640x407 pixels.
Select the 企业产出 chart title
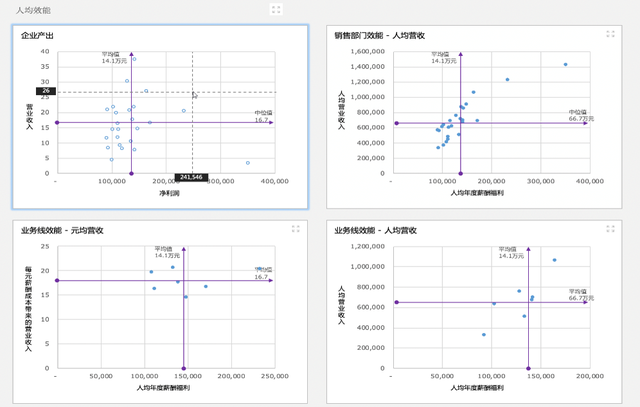click(x=38, y=35)
